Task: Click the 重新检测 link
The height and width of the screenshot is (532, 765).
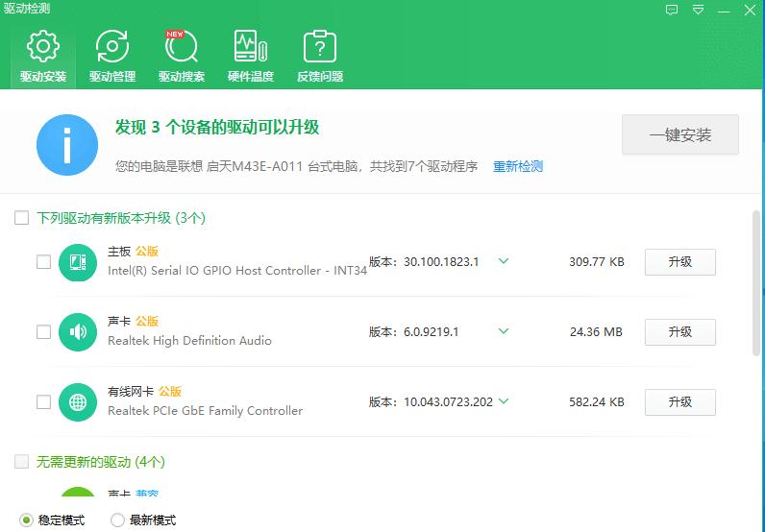Action: click(518, 167)
